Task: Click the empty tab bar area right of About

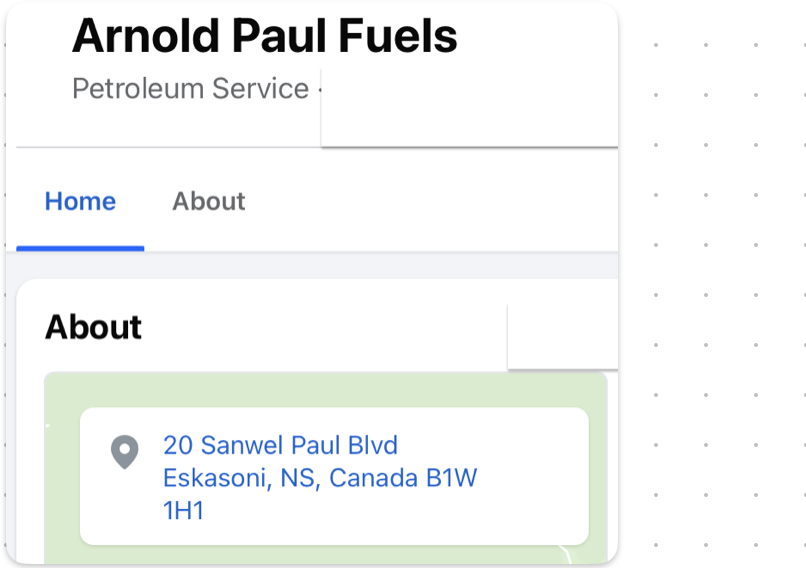Action: pos(430,201)
